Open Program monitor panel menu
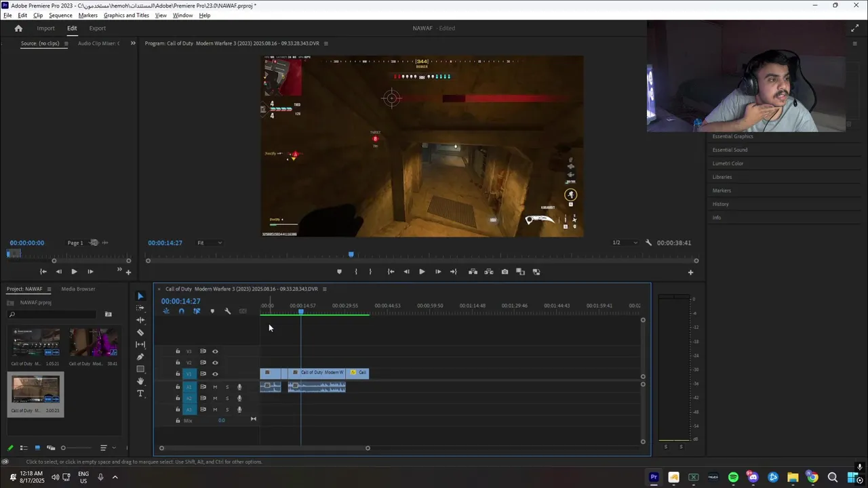 coord(325,43)
